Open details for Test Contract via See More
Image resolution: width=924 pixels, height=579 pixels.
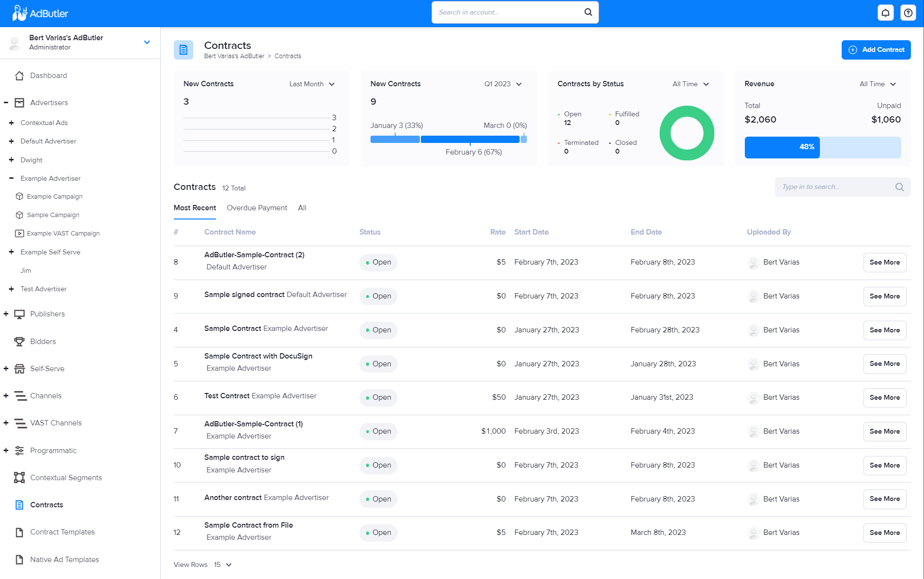coord(884,397)
